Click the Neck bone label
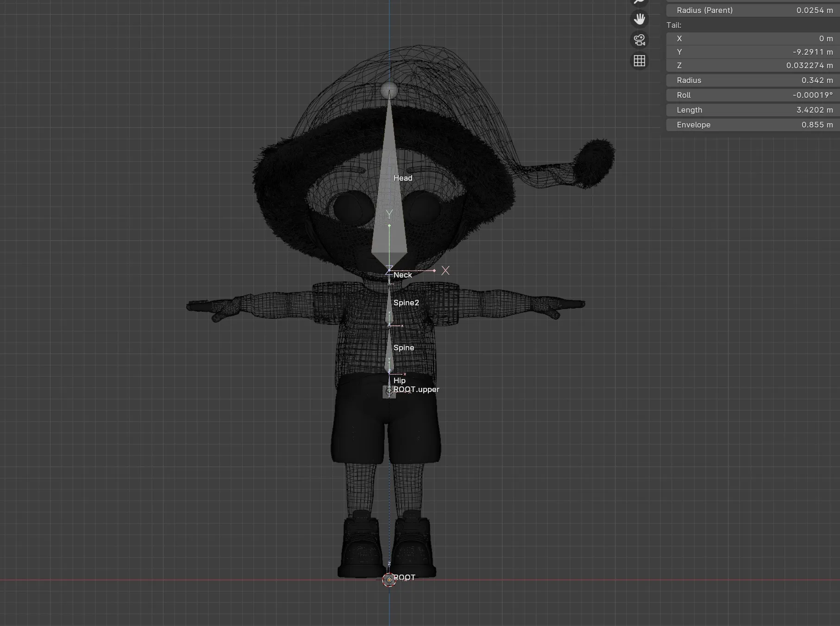The image size is (840, 626). coord(402,275)
